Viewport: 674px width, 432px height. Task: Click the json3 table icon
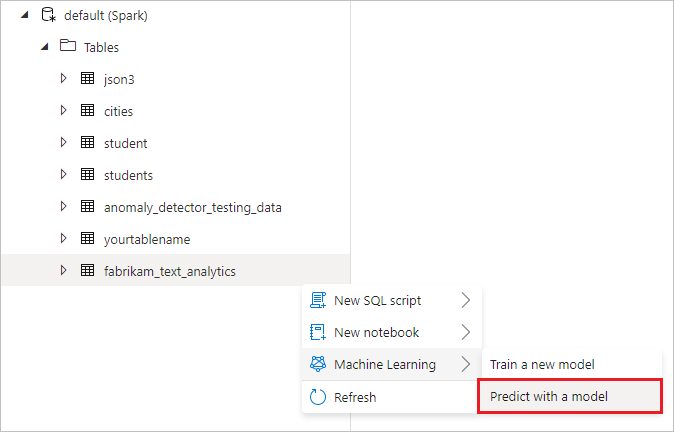pos(87,79)
